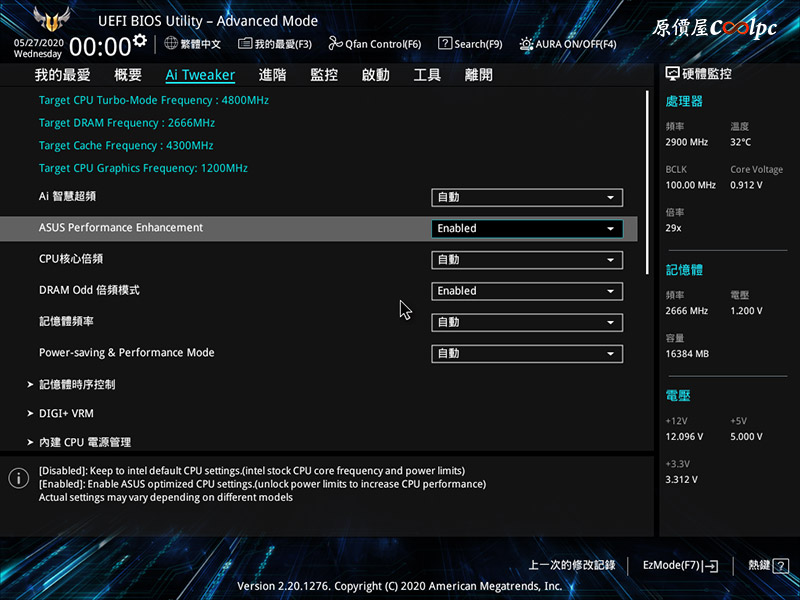Switch to the 進階 tab

(x=272, y=75)
